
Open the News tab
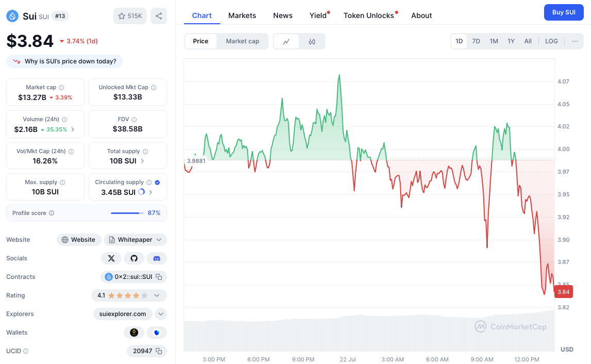(283, 15)
